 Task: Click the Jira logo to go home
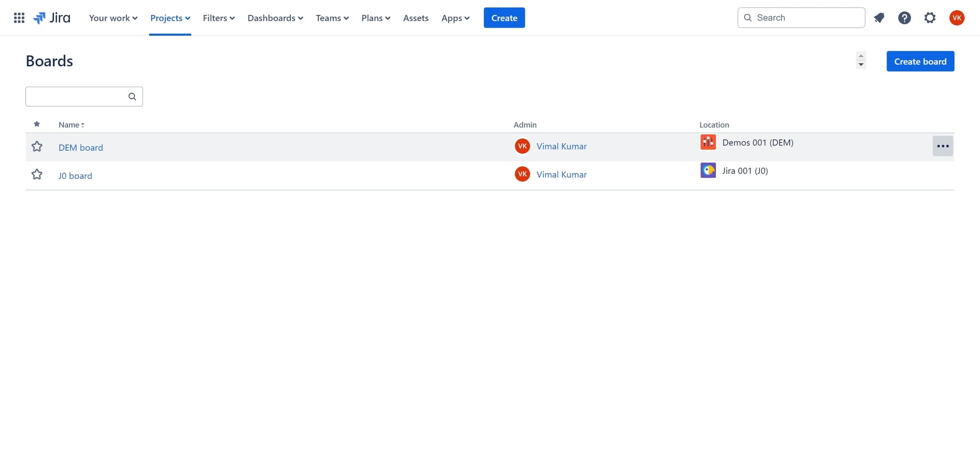52,18
